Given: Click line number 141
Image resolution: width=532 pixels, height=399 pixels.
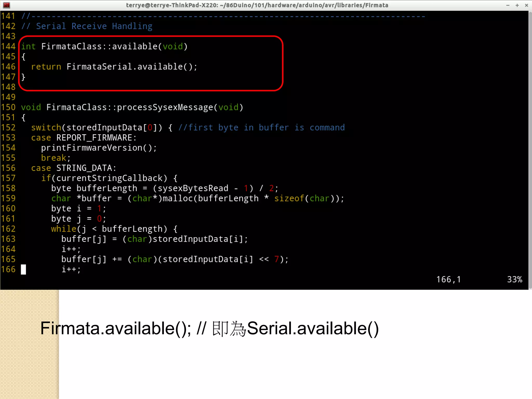Looking at the screenshot, I should point(8,16).
